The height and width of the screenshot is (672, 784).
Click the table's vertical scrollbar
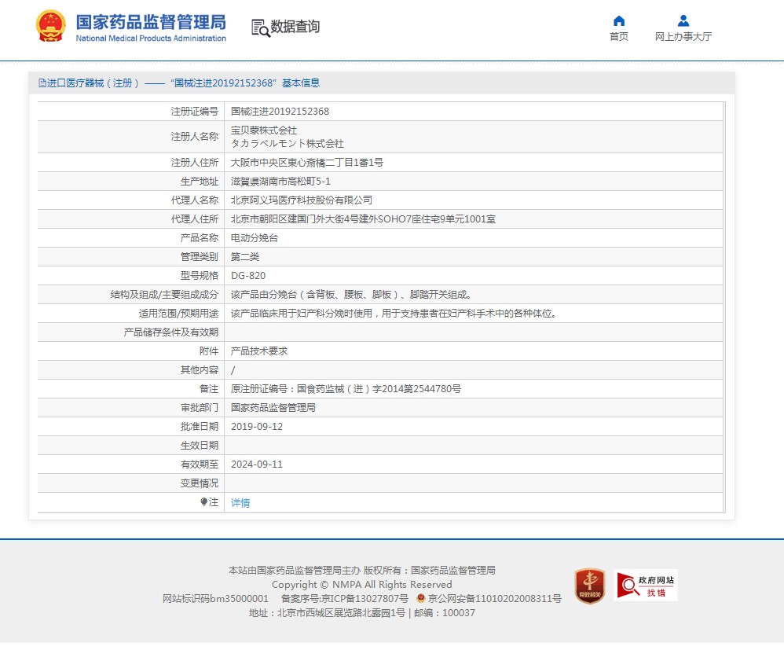click(724, 307)
